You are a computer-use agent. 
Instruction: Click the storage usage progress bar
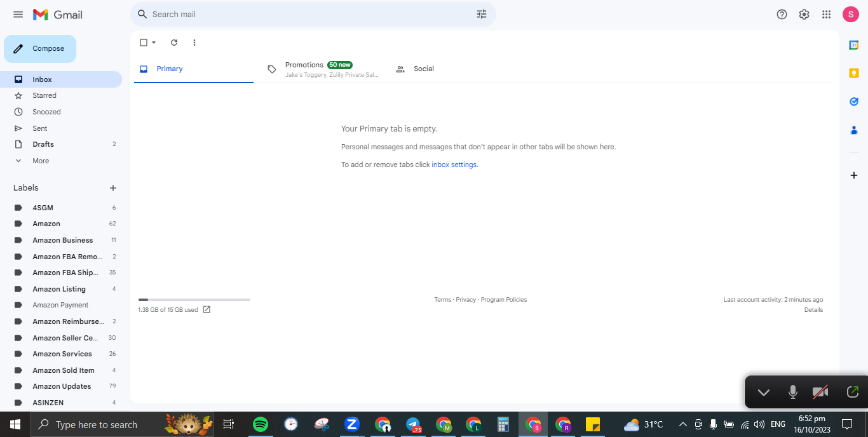pyautogui.click(x=194, y=299)
